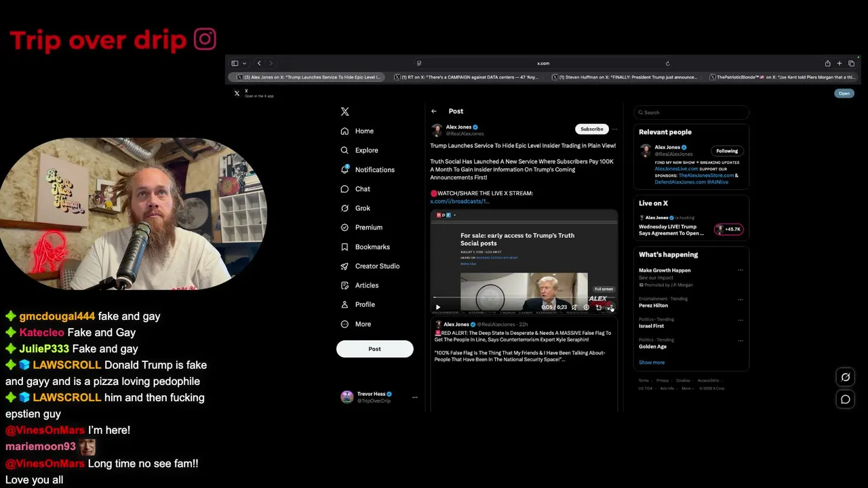Open video settings gear icon
868x488 pixels.
coord(587,307)
